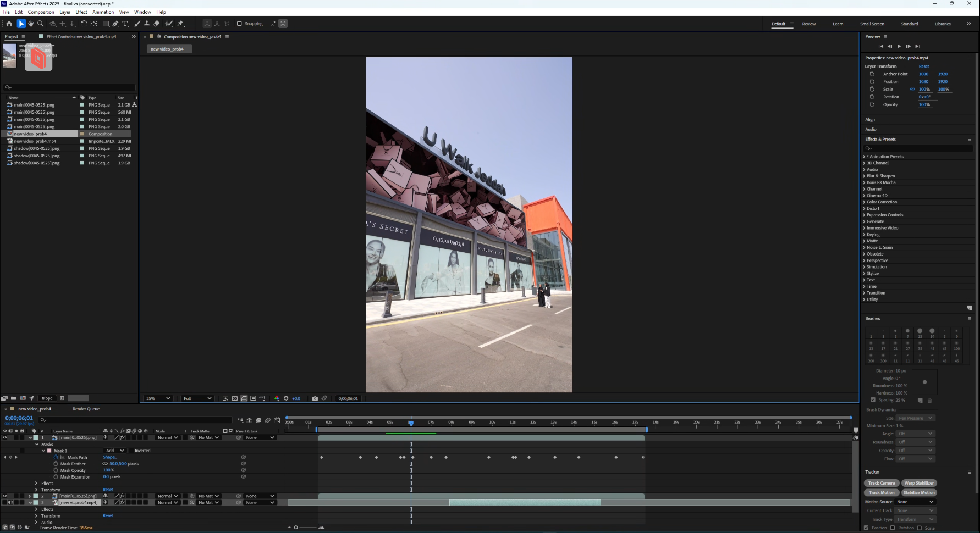Click the Mask 1 pink color swatch
The height and width of the screenshot is (533, 980).
[49, 451]
